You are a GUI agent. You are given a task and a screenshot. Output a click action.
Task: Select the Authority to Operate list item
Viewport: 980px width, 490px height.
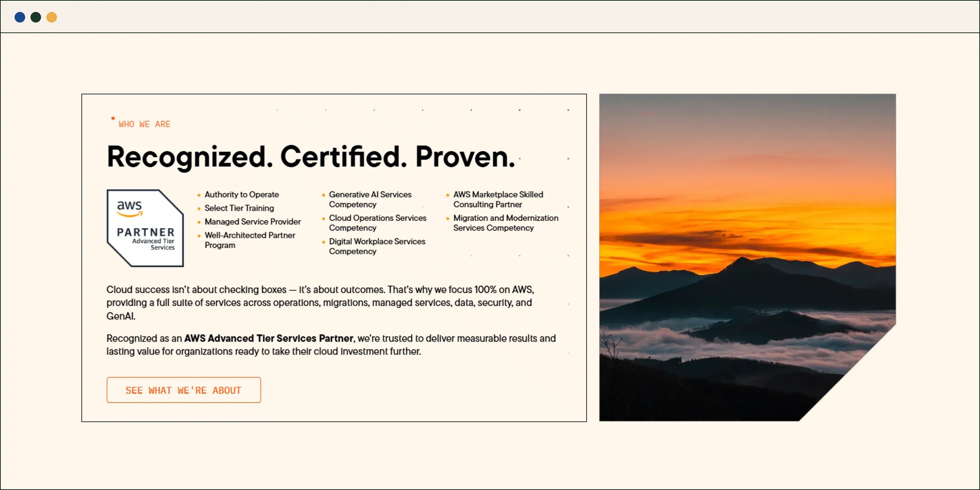242,194
